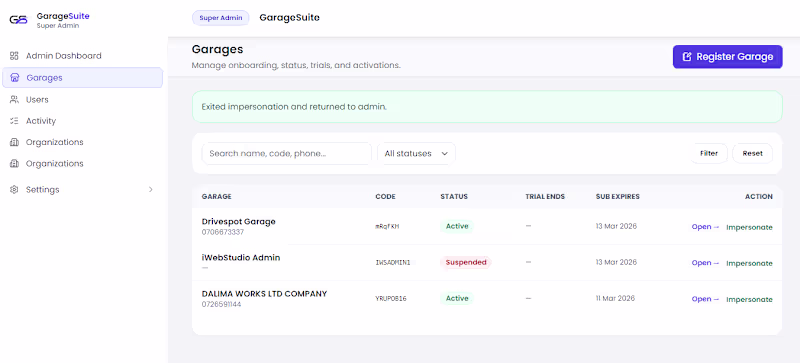Image resolution: width=800 pixels, height=363 pixels.
Task: Click the edit icon on Register Garage
Action: coord(687,57)
